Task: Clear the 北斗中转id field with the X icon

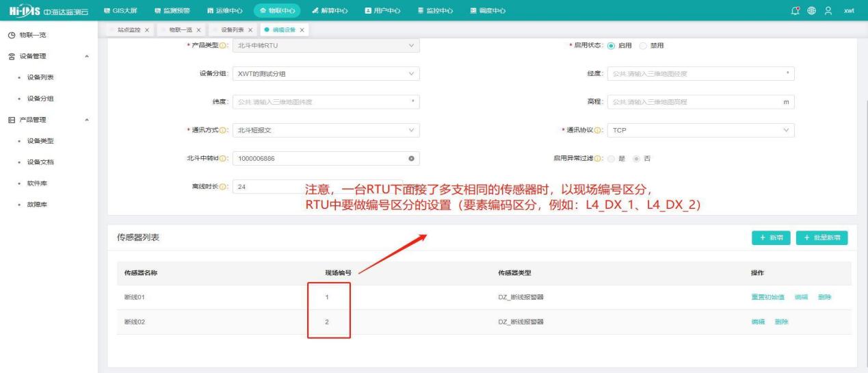Action: coord(411,159)
